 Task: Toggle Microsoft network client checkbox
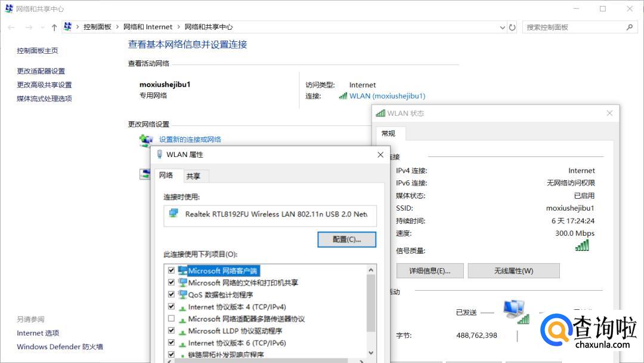click(x=171, y=270)
